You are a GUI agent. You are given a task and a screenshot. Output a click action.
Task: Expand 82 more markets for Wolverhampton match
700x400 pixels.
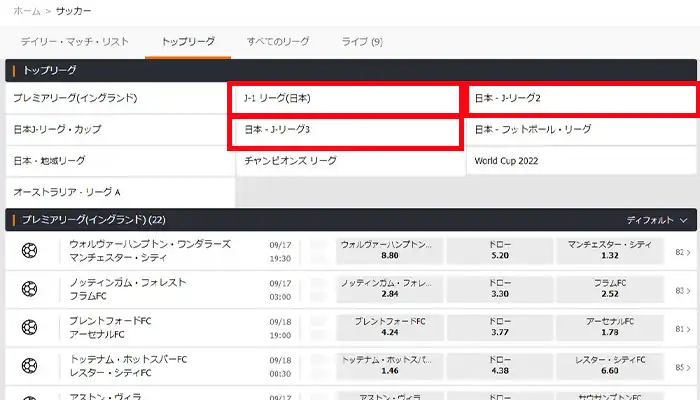683,252
